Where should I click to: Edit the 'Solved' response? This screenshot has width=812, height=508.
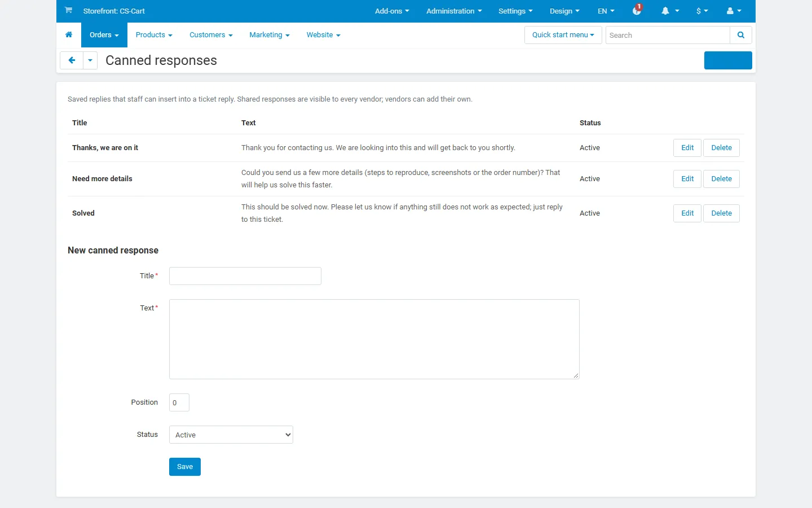point(687,213)
